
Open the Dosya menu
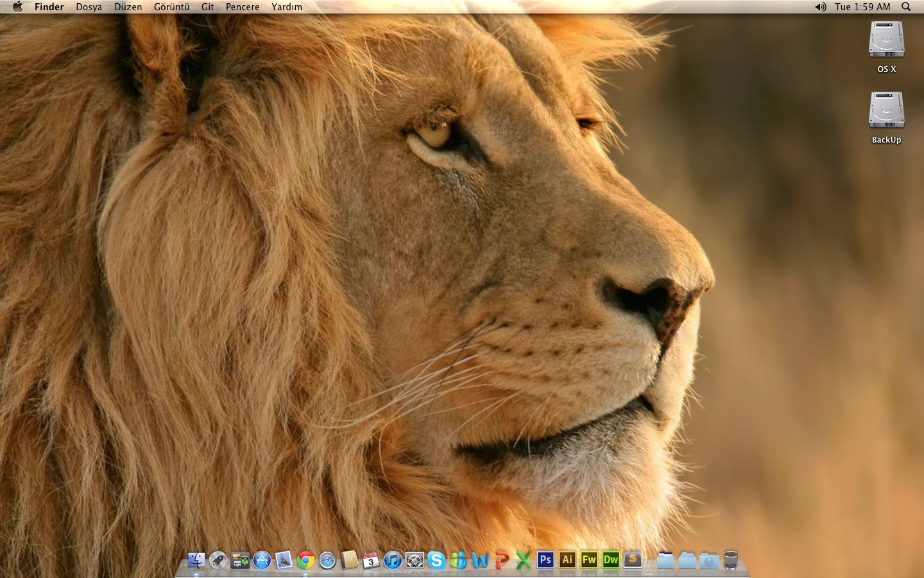pyautogui.click(x=89, y=7)
